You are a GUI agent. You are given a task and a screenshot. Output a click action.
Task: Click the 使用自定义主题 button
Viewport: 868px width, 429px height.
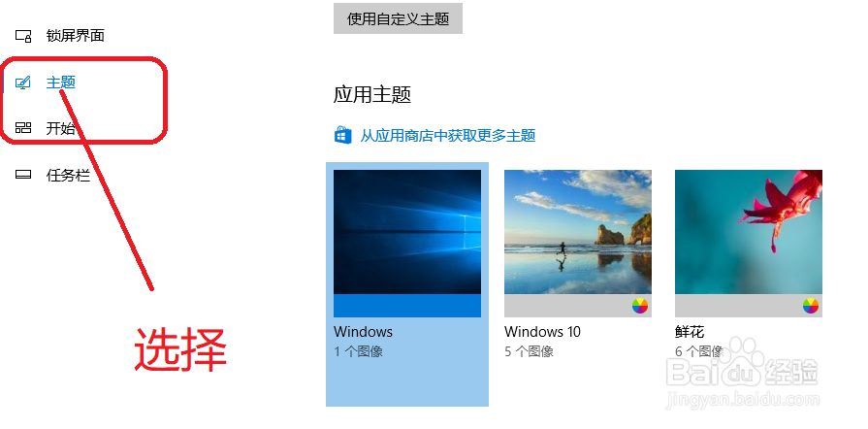click(x=398, y=18)
